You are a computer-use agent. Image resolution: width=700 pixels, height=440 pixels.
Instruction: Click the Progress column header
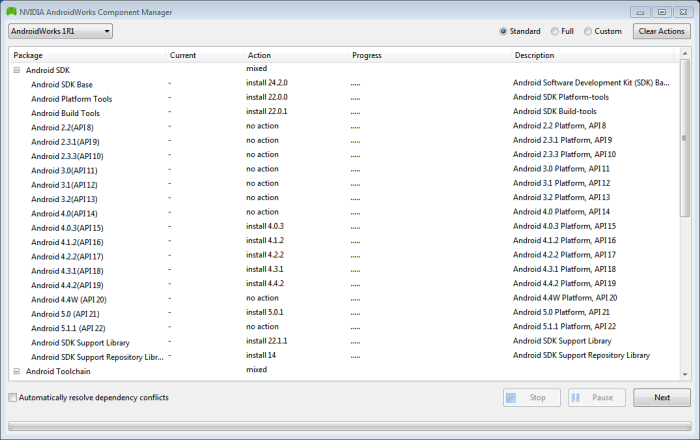429,55
